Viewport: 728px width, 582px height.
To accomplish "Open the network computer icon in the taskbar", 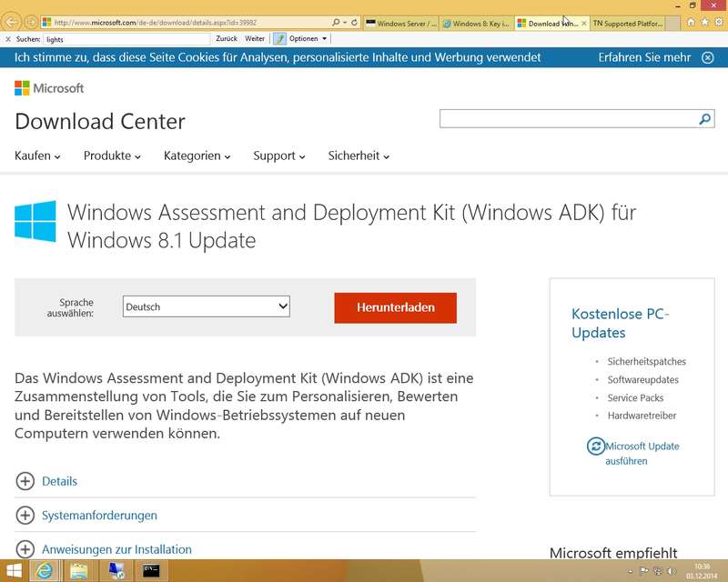I will pos(116,571).
